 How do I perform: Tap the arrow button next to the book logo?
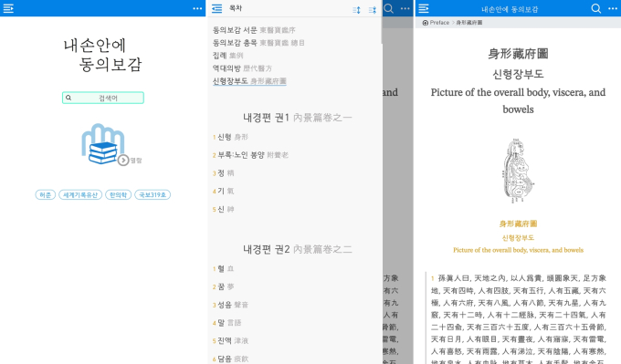coord(123,160)
